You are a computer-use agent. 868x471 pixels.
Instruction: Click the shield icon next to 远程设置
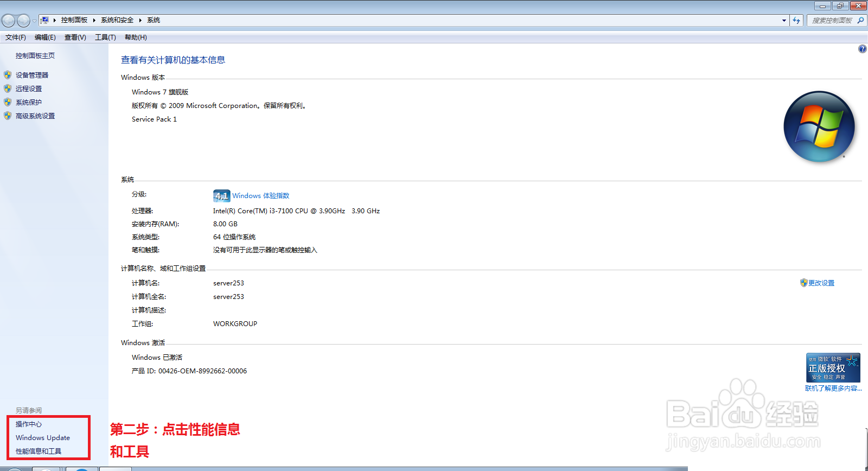[x=8, y=88]
